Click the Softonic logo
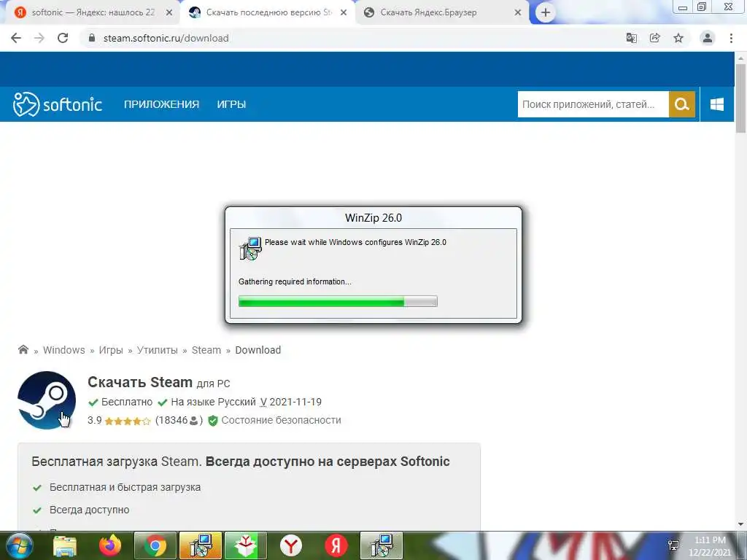 tap(57, 104)
